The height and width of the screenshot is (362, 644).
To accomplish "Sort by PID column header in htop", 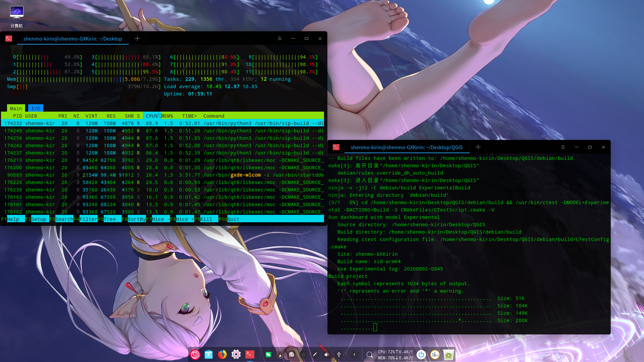I will pyautogui.click(x=17, y=116).
